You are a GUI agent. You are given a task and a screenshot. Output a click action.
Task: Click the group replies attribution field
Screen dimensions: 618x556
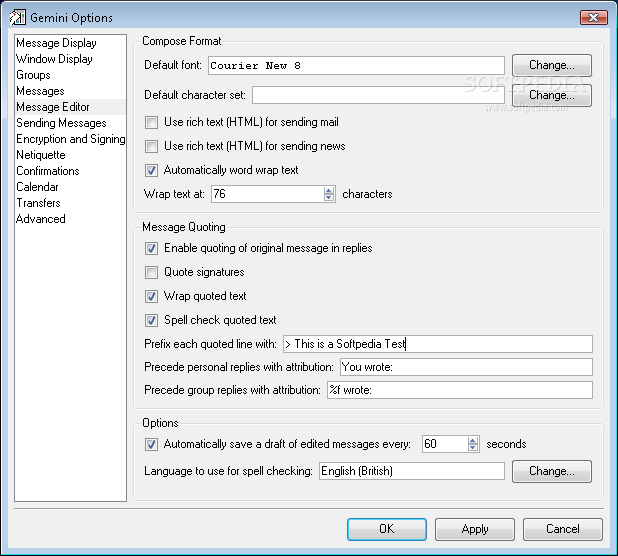click(x=460, y=390)
